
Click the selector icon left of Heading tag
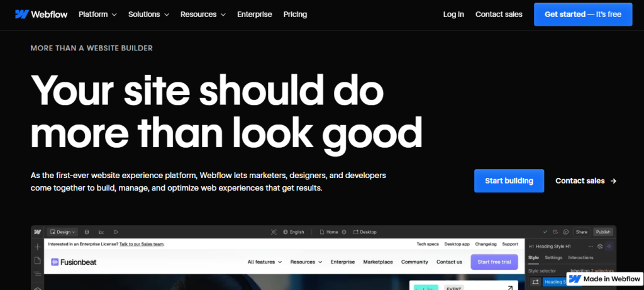535,282
